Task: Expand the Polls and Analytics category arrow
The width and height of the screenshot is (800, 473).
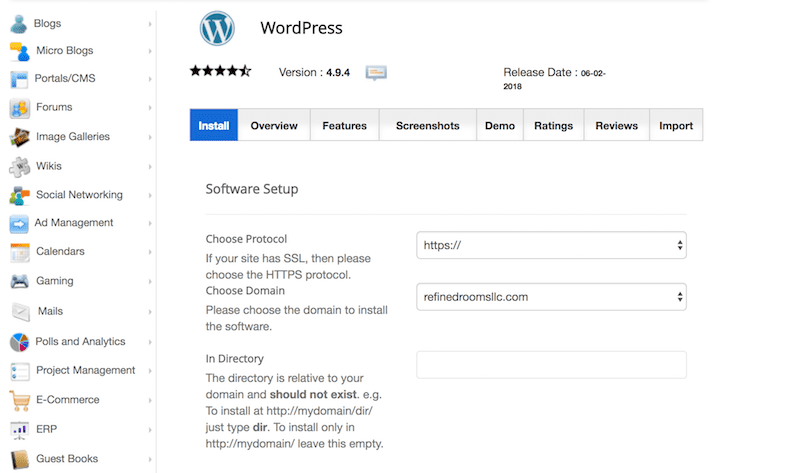Action: (x=150, y=342)
